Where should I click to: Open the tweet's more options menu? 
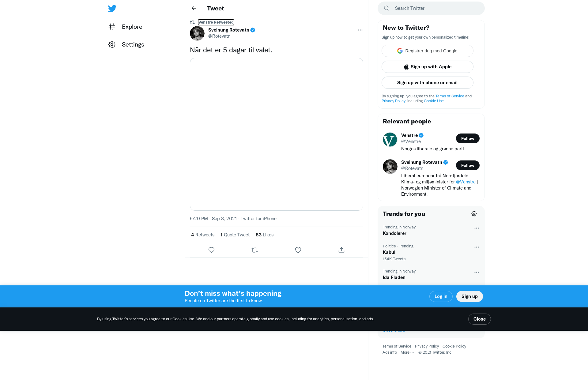pyautogui.click(x=360, y=30)
